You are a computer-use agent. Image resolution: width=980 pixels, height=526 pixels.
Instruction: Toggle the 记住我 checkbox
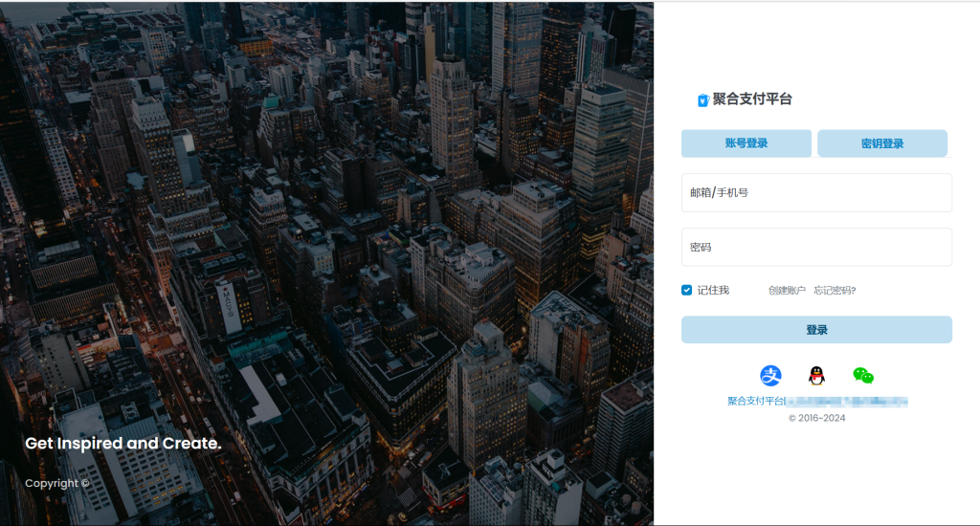[687, 290]
